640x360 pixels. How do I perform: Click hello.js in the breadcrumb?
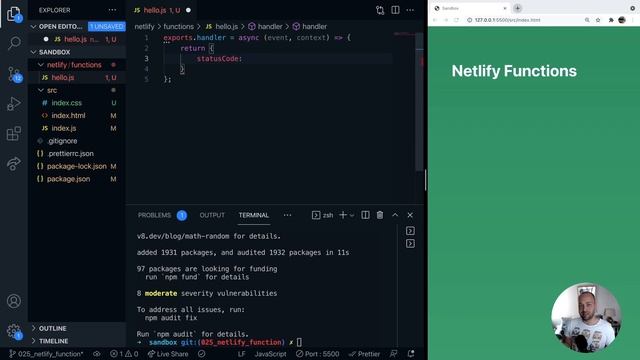click(x=222, y=27)
